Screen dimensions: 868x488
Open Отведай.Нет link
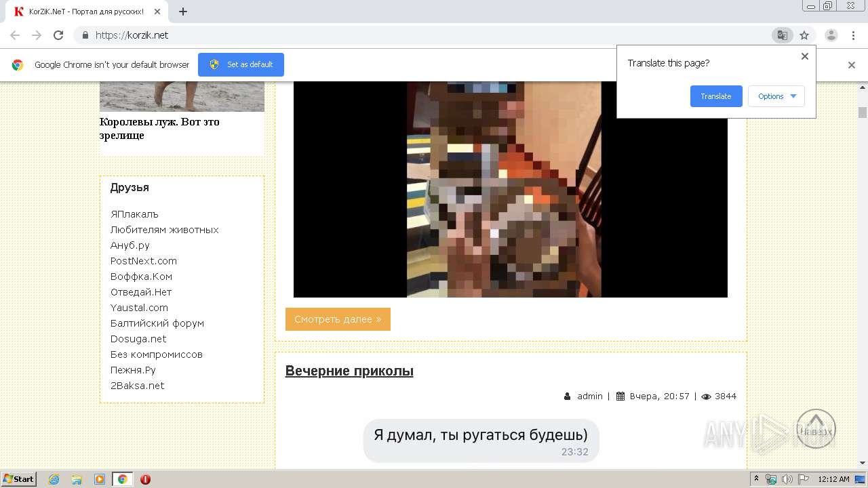pos(141,292)
